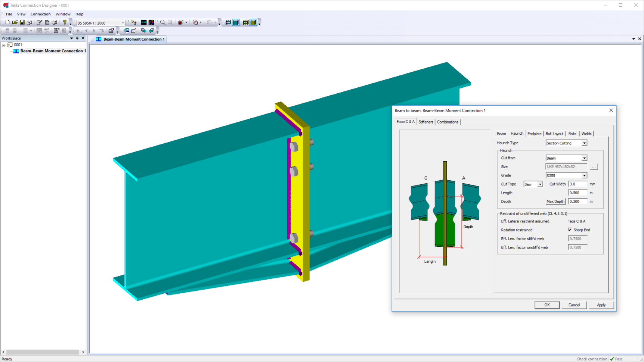Save the current connection
Screen dimensions: 644x362
[x=22, y=22]
